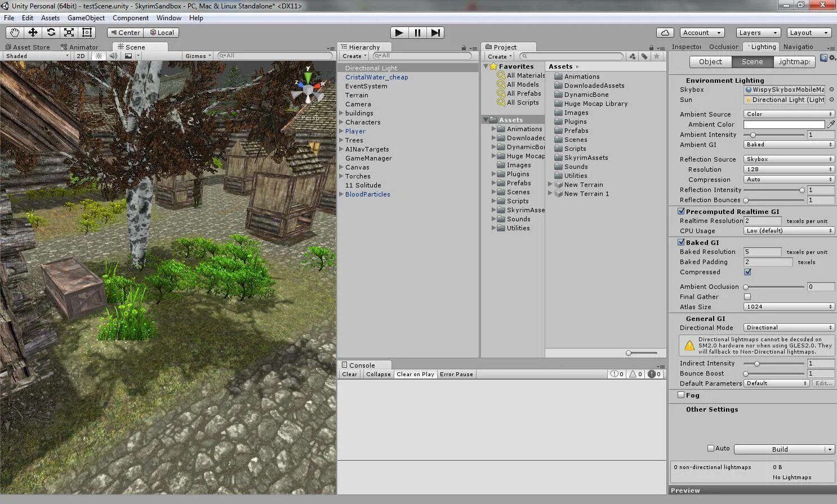Open Sun light object picker

pos(831,100)
